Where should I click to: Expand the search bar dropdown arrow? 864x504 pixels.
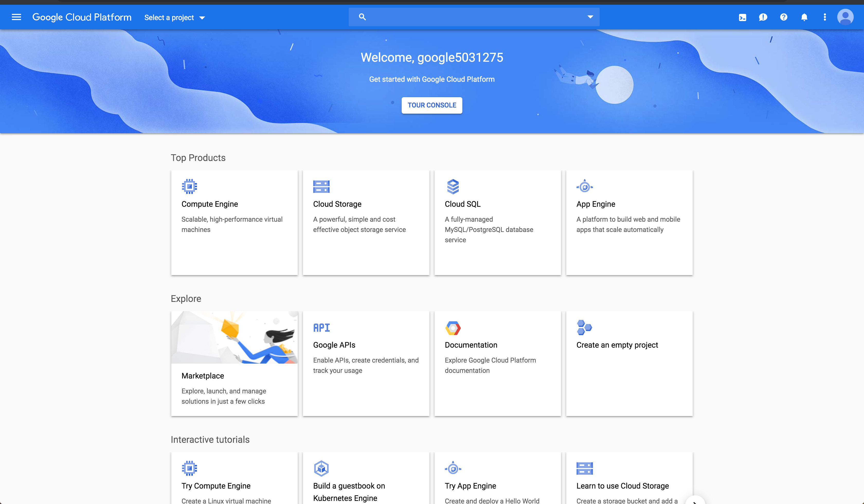590,16
